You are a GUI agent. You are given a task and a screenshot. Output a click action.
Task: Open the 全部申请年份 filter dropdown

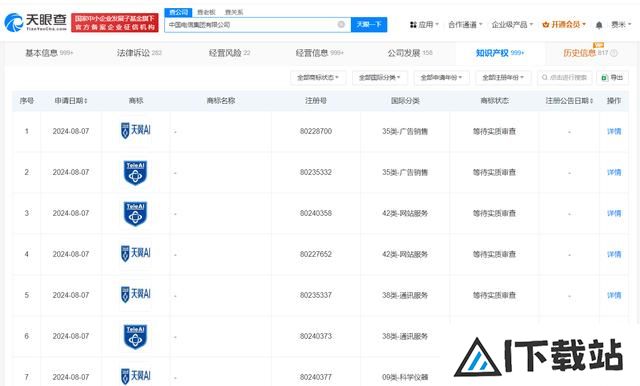pos(441,77)
